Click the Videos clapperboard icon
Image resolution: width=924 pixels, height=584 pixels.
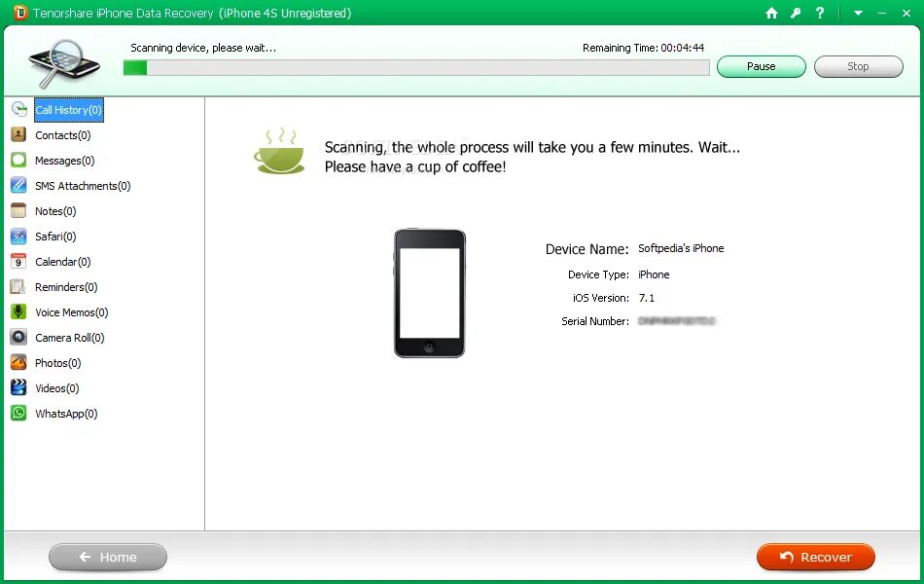tap(18, 387)
